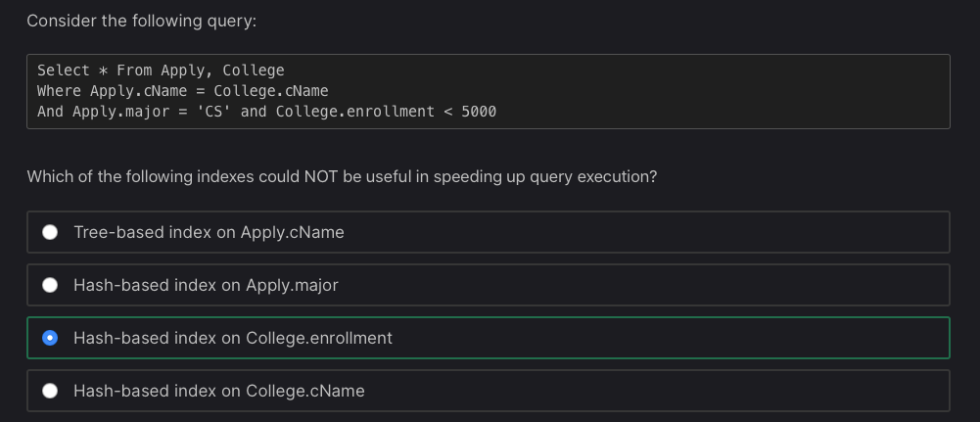Click the "Tree-based index on Apply.cName" answer text
980x422 pixels.
click(209, 232)
